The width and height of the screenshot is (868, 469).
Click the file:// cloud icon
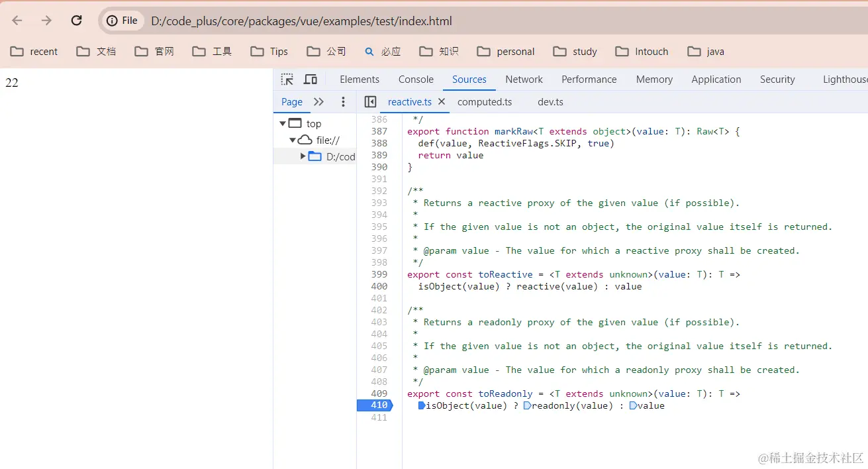pos(305,140)
